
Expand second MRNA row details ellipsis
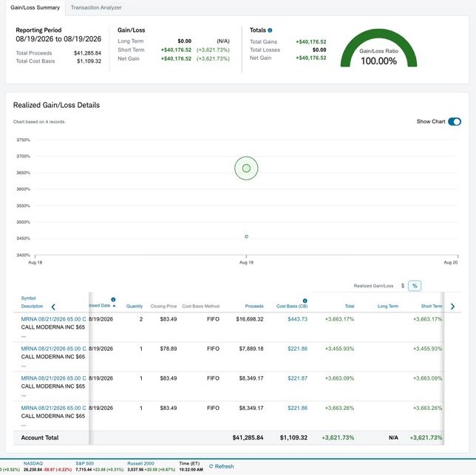click(x=24, y=366)
